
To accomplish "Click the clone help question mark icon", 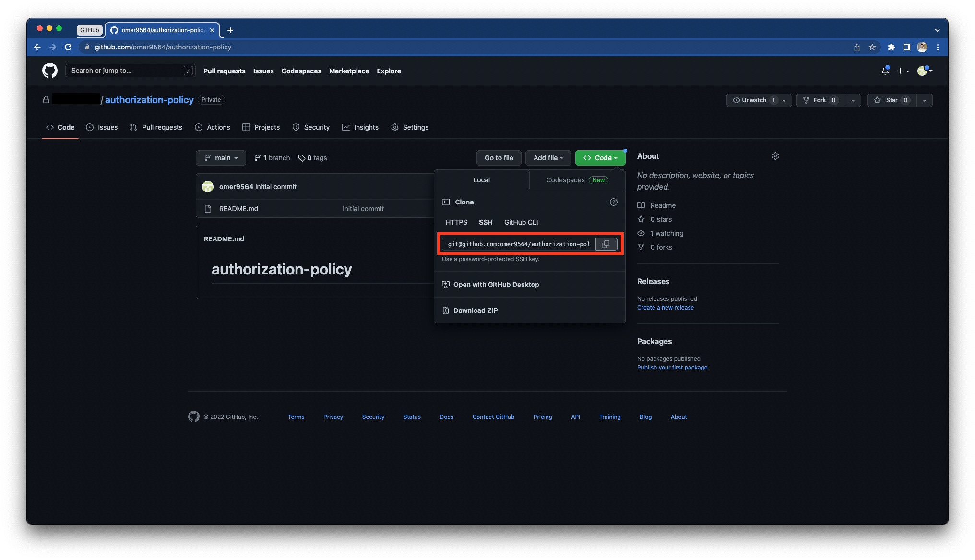I will (613, 202).
